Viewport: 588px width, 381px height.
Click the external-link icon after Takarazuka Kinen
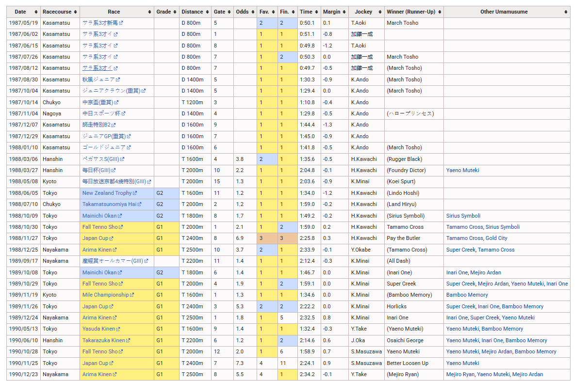click(x=129, y=341)
